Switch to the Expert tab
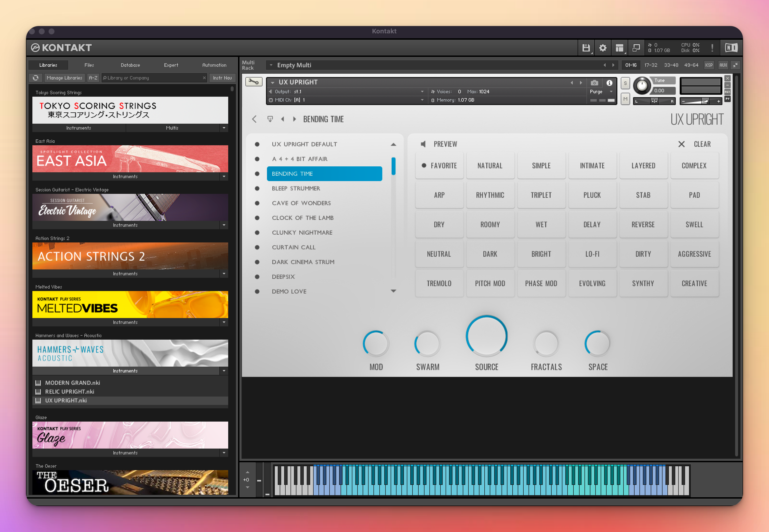The image size is (769, 532). (x=171, y=65)
